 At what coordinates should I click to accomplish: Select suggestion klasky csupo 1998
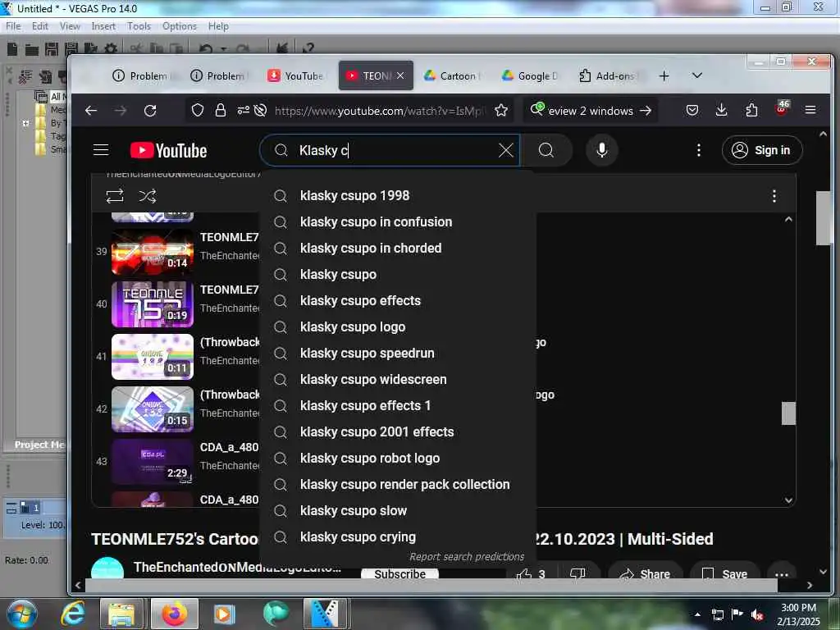(398, 195)
